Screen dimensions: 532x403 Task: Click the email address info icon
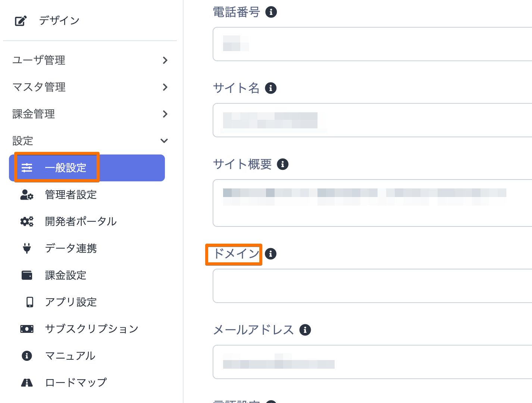(x=305, y=330)
